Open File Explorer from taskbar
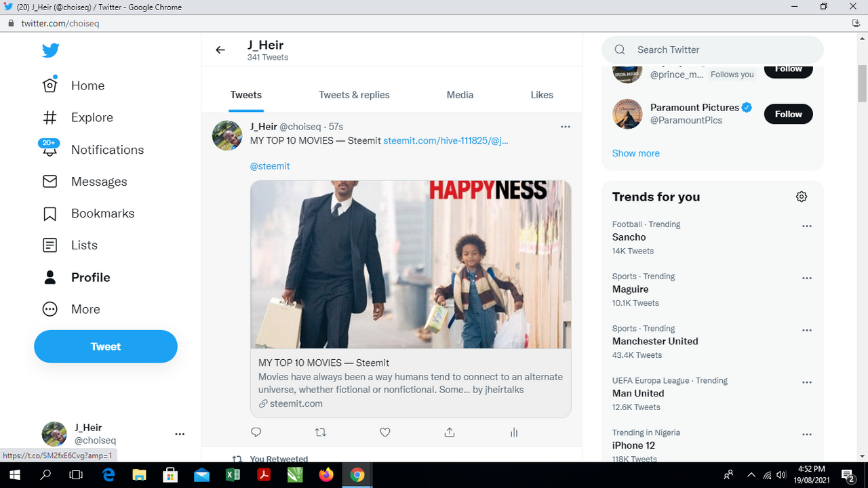The width and height of the screenshot is (868, 488). click(139, 475)
